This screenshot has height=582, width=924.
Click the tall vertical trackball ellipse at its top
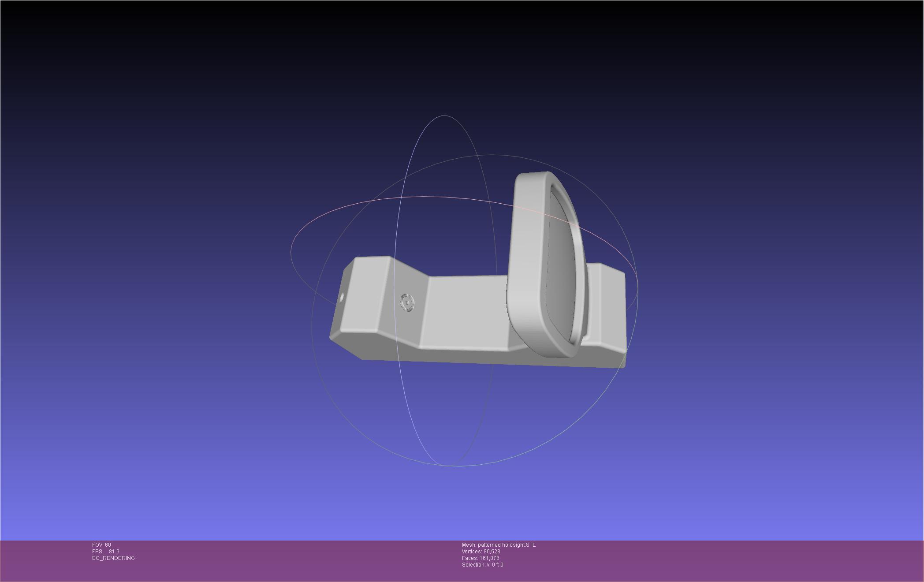point(444,116)
